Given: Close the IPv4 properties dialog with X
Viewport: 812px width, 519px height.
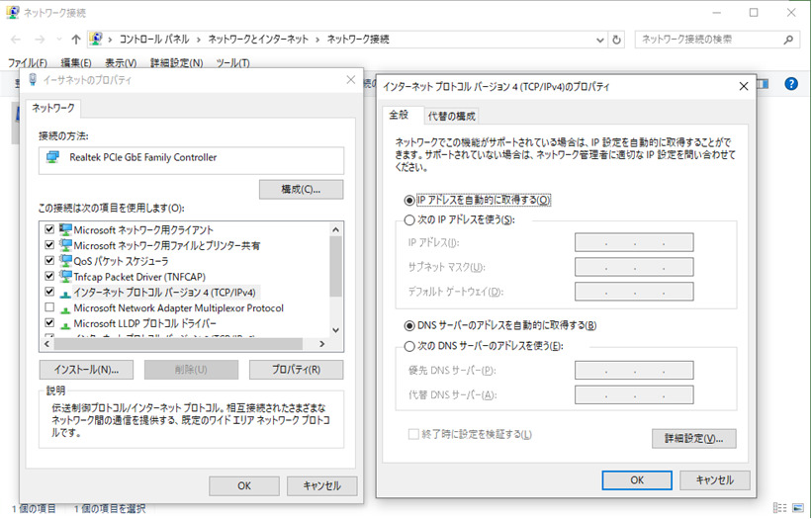Looking at the screenshot, I should tap(744, 86).
